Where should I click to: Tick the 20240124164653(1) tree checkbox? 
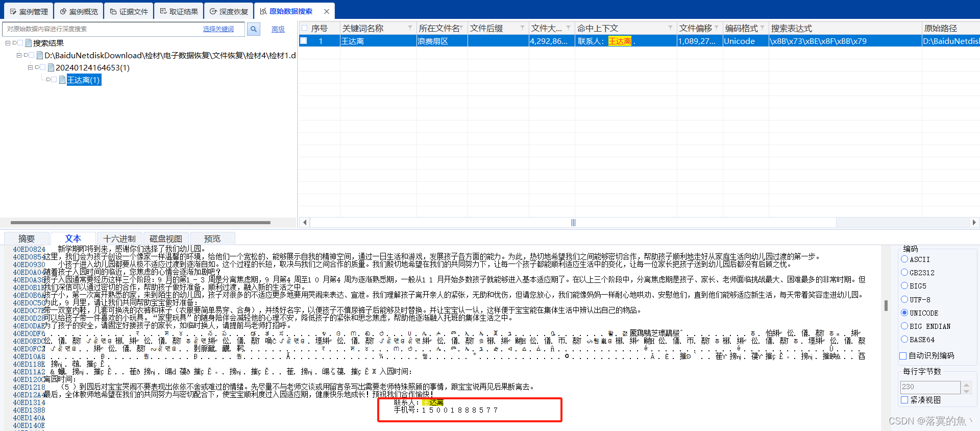(x=43, y=67)
